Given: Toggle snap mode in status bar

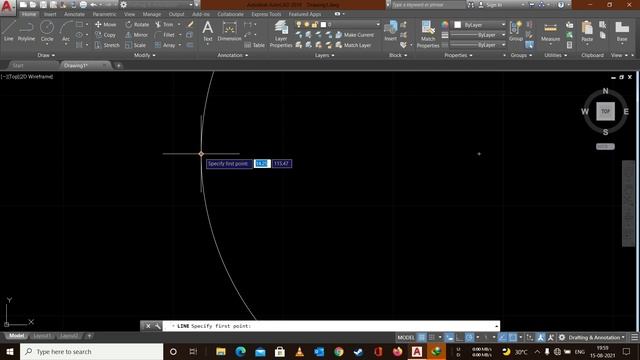Looking at the screenshot, I should click(x=431, y=338).
